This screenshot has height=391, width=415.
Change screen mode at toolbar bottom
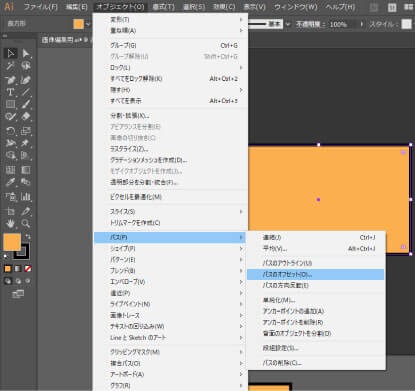coord(18,294)
